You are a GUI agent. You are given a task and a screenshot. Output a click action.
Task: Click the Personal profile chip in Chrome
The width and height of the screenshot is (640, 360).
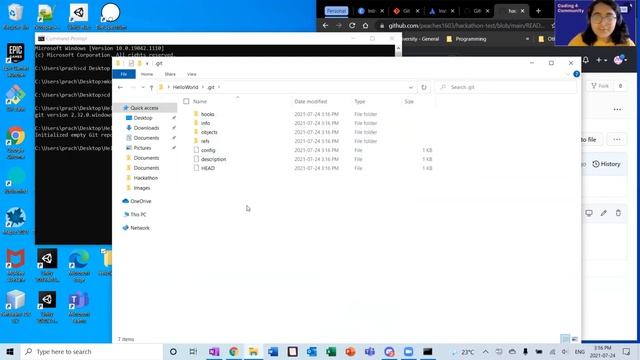[336, 11]
